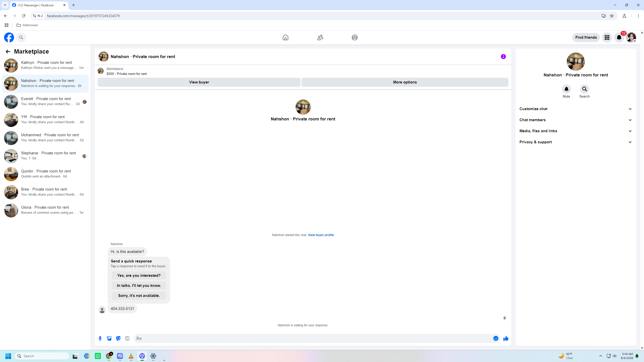Open the GIF picker icon
Screen dimensions: 644x362
point(127,338)
